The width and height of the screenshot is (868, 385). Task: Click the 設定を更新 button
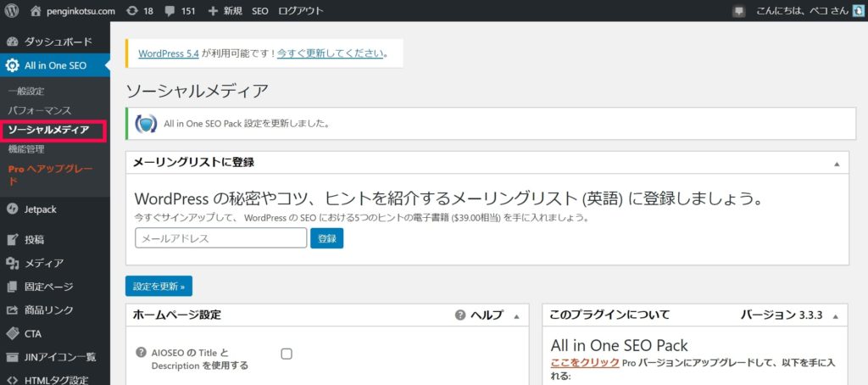[x=159, y=287]
